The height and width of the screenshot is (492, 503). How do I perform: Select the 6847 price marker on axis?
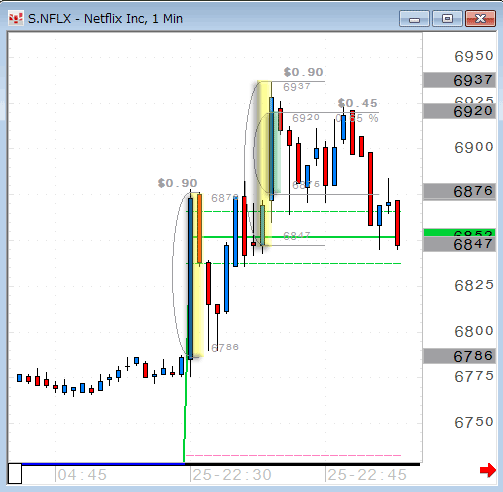point(459,244)
